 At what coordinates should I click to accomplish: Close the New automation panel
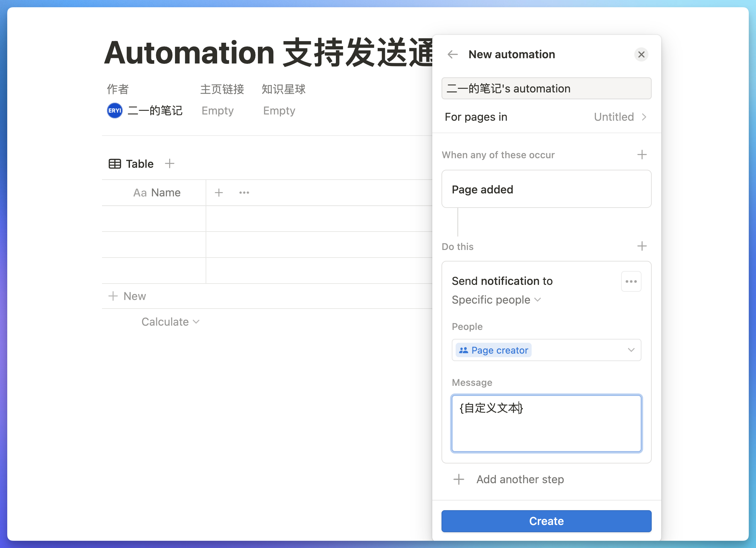click(x=641, y=54)
